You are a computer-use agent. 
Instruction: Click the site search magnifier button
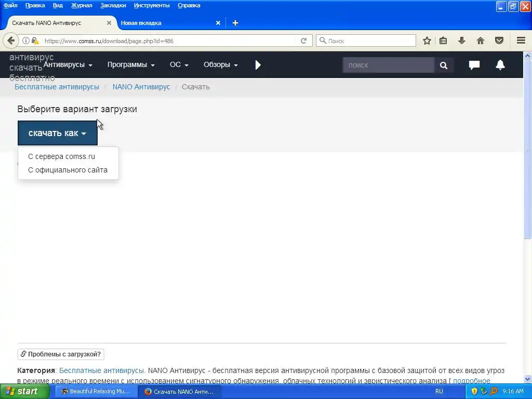point(444,65)
